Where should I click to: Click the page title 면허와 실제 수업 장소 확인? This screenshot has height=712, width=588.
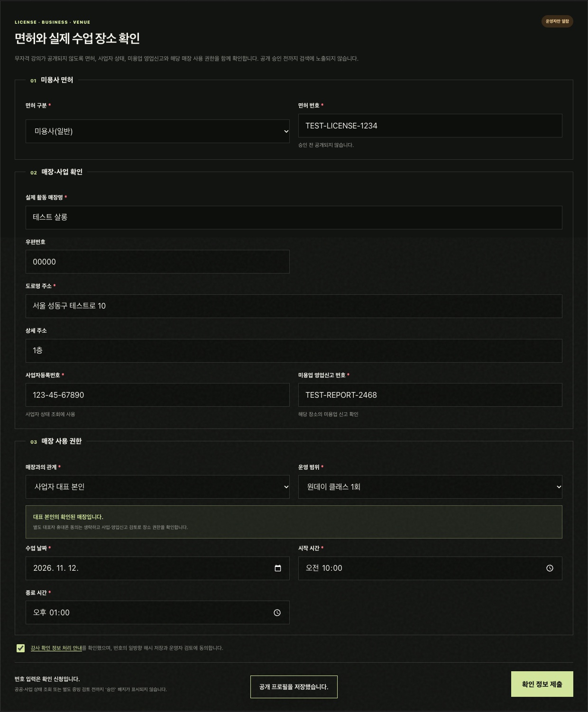pyautogui.click(x=77, y=38)
